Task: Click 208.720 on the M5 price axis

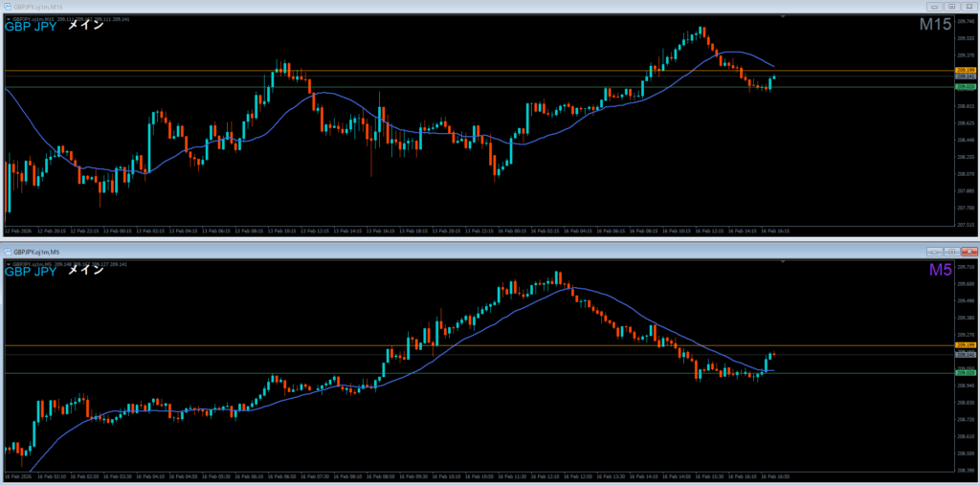Action: tap(966, 419)
